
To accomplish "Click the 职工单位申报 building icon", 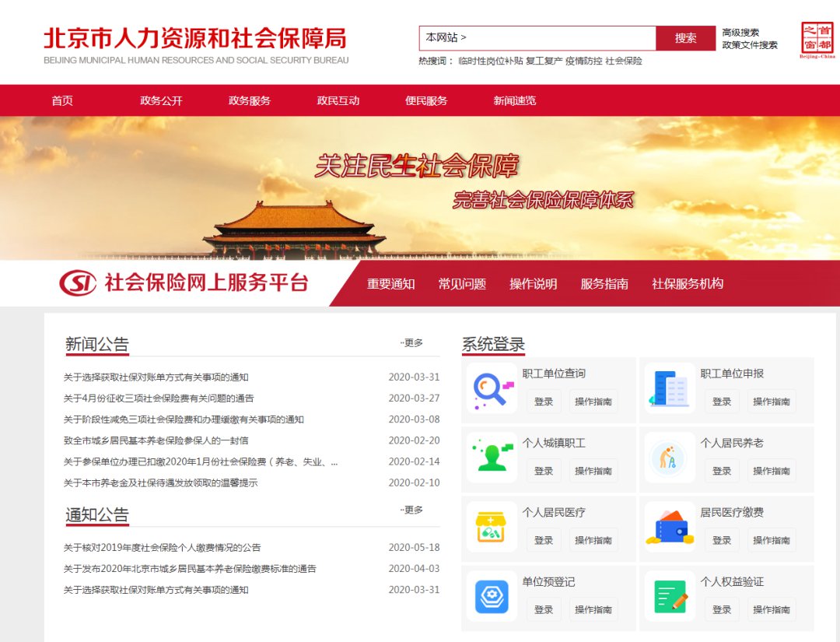I will click(670, 388).
